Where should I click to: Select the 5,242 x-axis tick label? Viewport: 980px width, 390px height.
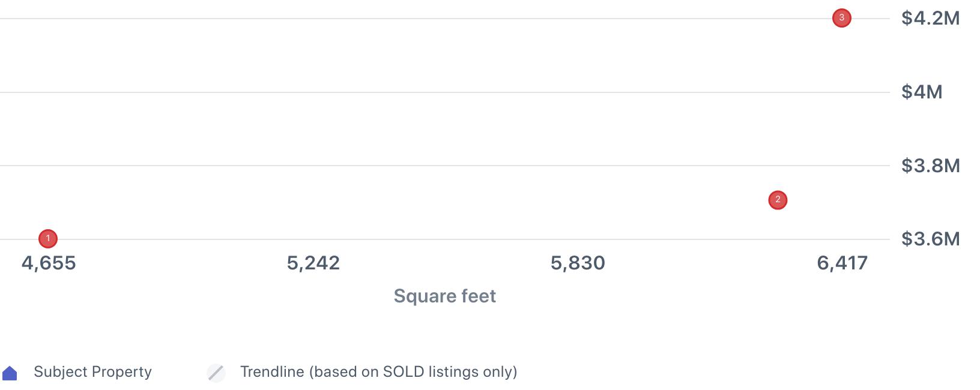point(313,263)
